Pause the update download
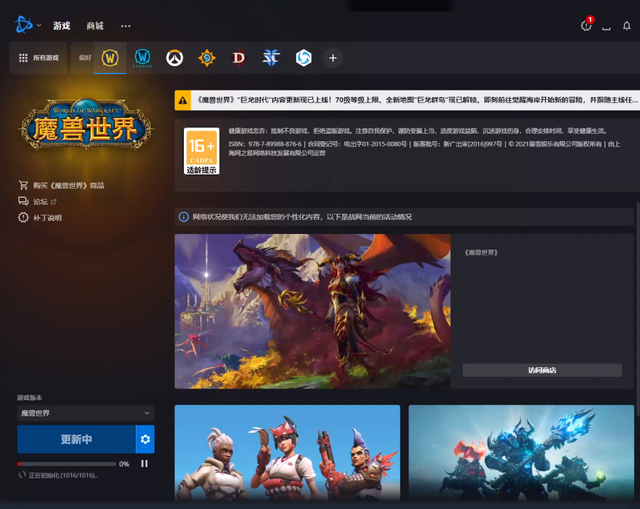This screenshot has height=509, width=640. tap(144, 464)
